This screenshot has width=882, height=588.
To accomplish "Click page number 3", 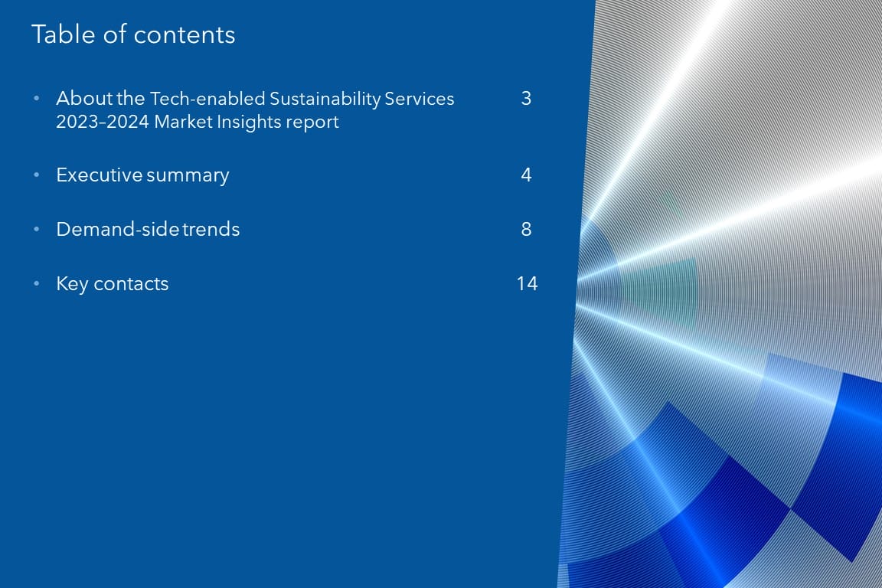I will click(x=526, y=99).
